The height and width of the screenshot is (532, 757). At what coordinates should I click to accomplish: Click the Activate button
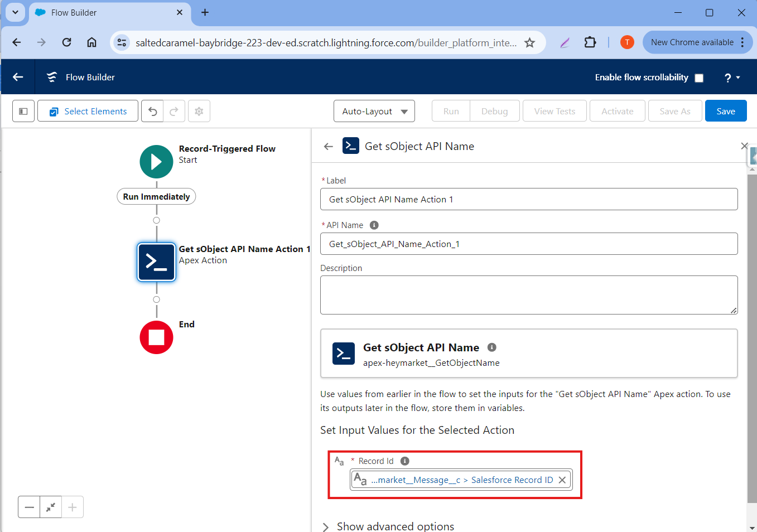coord(618,112)
